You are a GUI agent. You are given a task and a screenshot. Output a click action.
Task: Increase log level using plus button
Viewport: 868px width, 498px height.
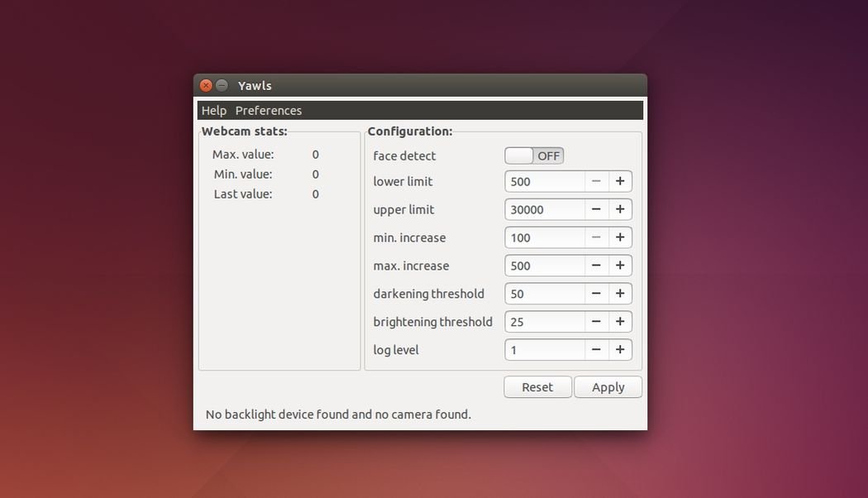[620, 350]
